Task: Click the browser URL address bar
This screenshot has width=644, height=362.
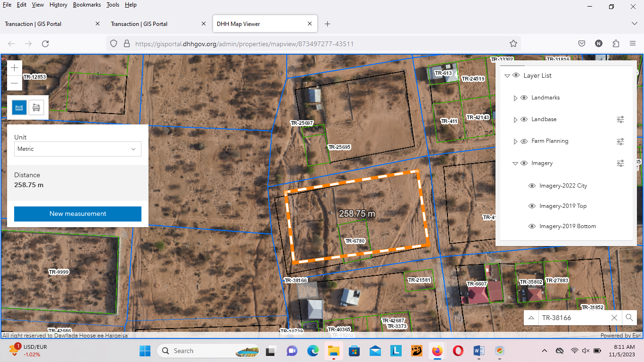Action: [x=314, y=43]
